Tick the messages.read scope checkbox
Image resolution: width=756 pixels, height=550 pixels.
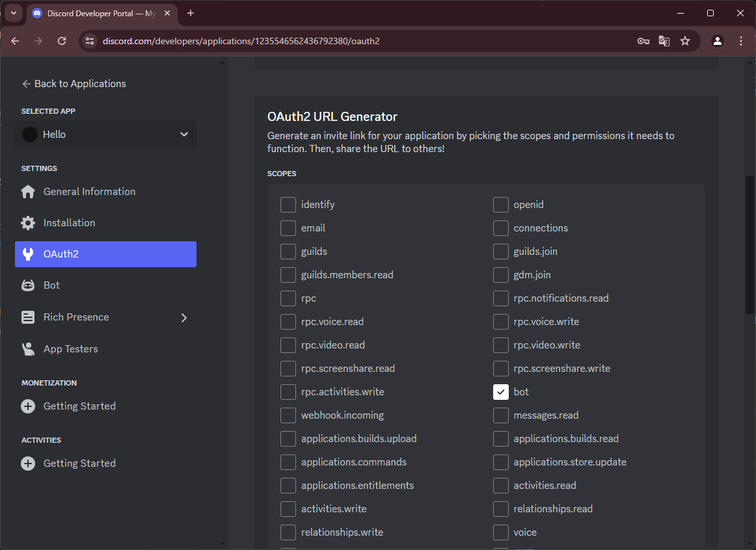tap(500, 415)
